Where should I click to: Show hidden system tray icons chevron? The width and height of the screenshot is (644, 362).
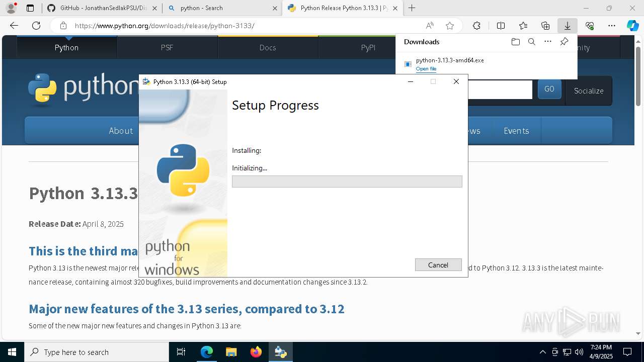click(542, 352)
